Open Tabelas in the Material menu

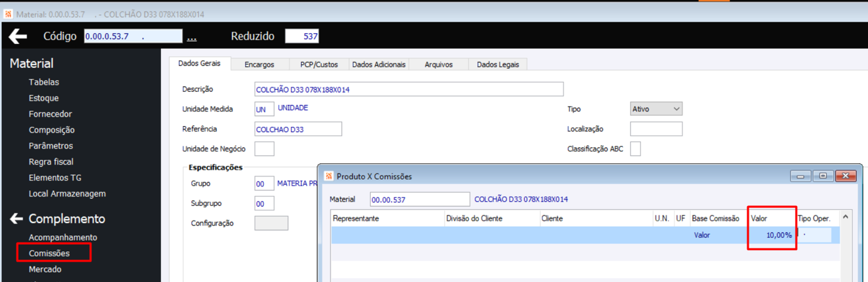(x=44, y=82)
